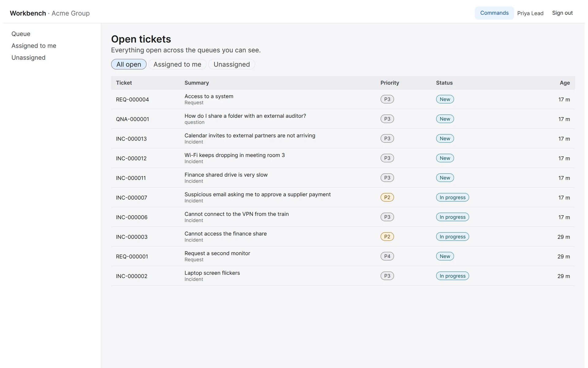The height and width of the screenshot is (368, 588).
Task: Open ticket REQ-000004
Action: [132, 99]
